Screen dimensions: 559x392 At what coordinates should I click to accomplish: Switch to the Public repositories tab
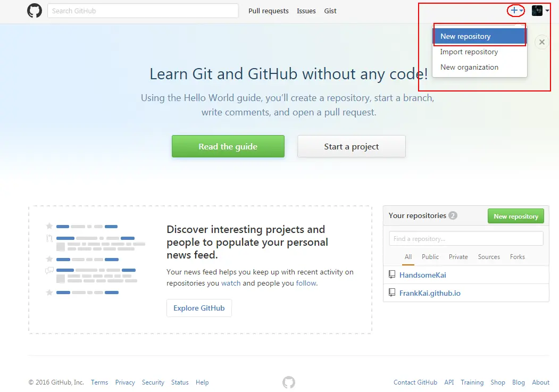point(430,257)
